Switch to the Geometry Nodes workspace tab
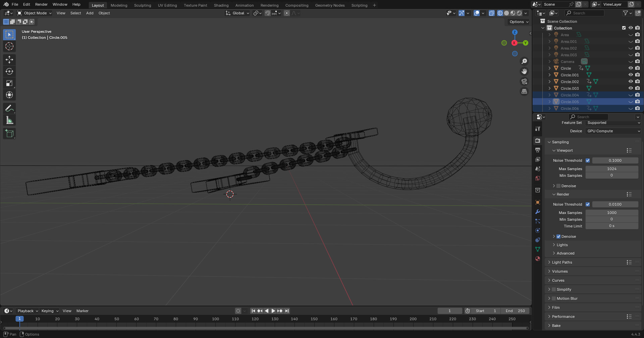The image size is (644, 338). coord(330,5)
